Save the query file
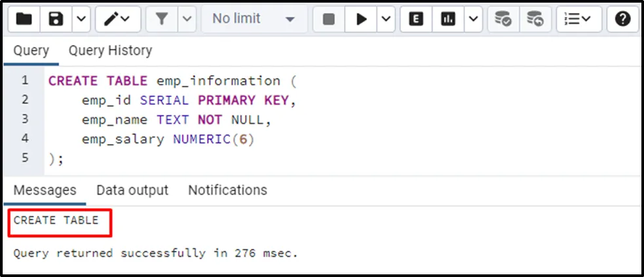644x277 pixels. [56, 20]
